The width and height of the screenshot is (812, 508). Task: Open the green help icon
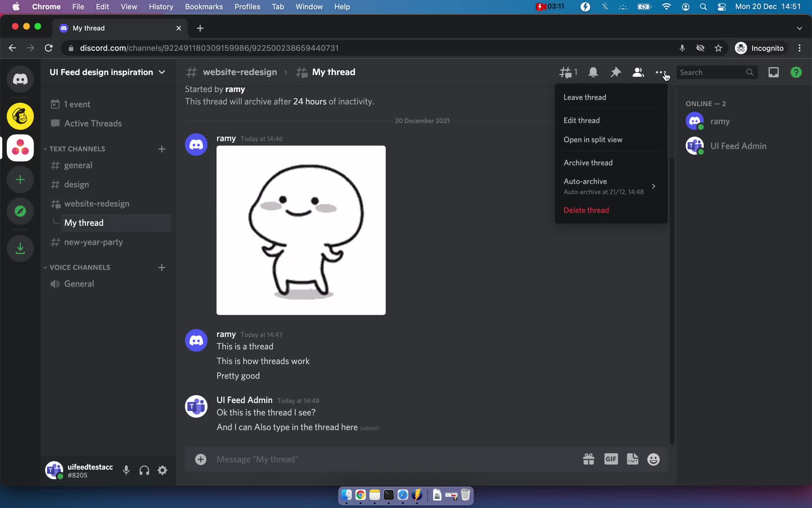[x=796, y=72]
